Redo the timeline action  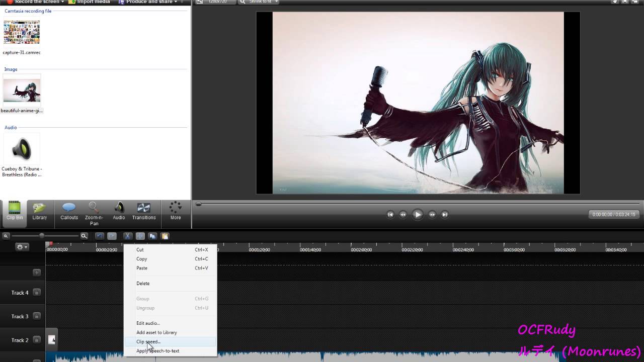[x=112, y=236]
